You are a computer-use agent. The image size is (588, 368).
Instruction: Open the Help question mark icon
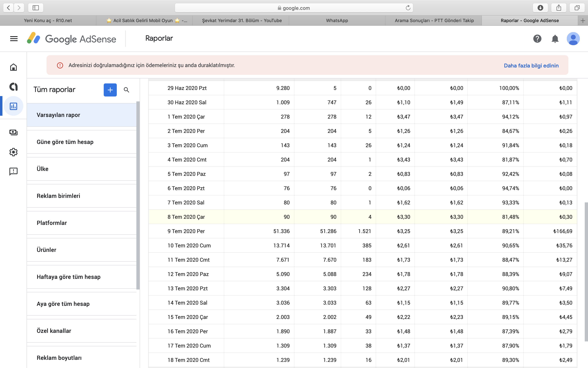pos(537,39)
